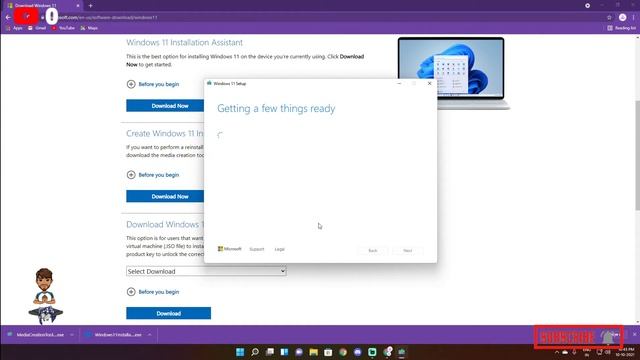Go back in the browser
The height and width of the screenshot is (360, 640).
pyautogui.click(x=8, y=18)
